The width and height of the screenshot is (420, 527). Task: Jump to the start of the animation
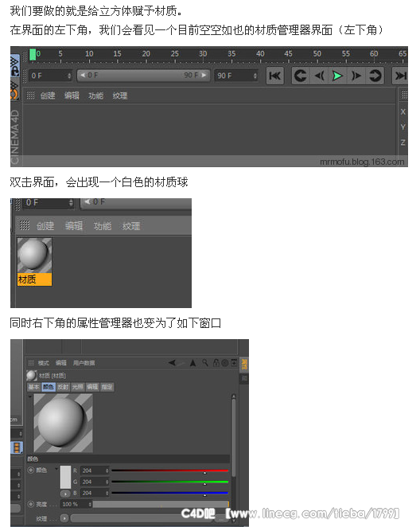click(275, 76)
